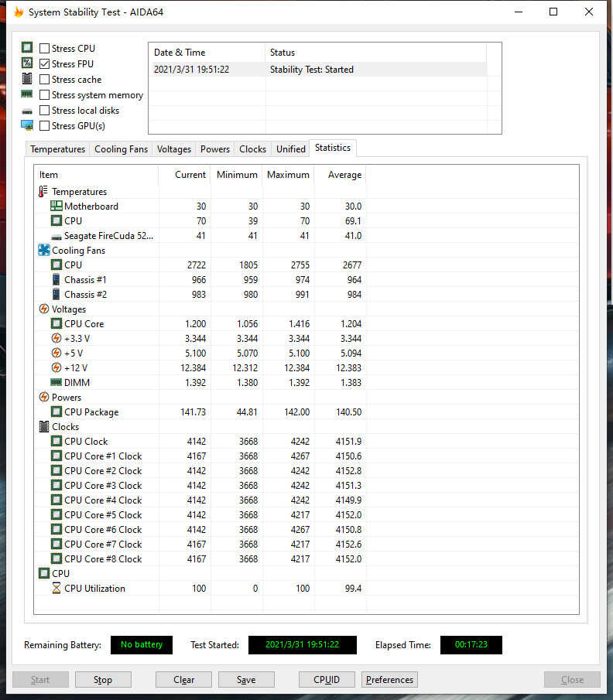Screen dimensions: 613x700
Task: Click the hourglass icon for CPU Utilization
Action: point(56,588)
